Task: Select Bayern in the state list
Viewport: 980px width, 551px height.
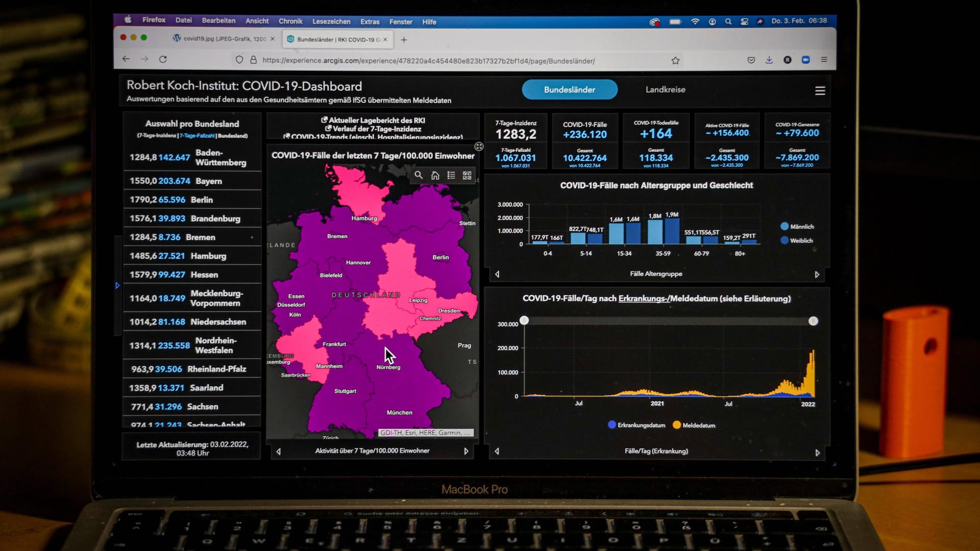Action: point(192,181)
